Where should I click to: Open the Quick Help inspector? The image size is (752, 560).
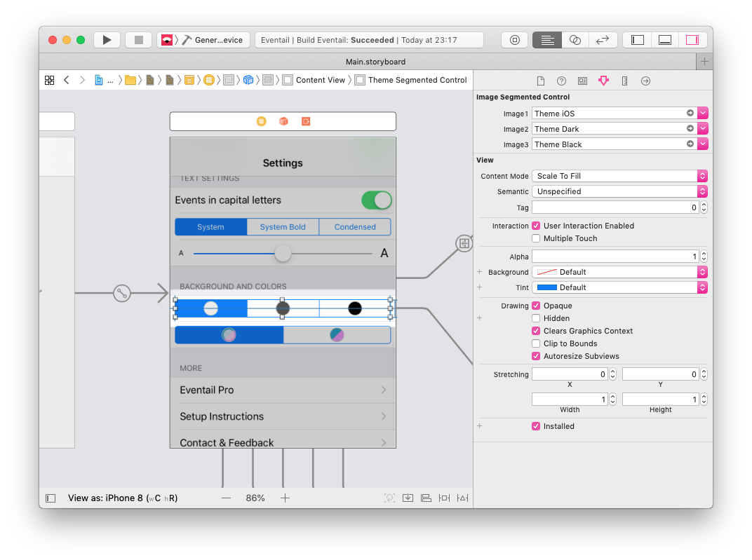click(561, 81)
